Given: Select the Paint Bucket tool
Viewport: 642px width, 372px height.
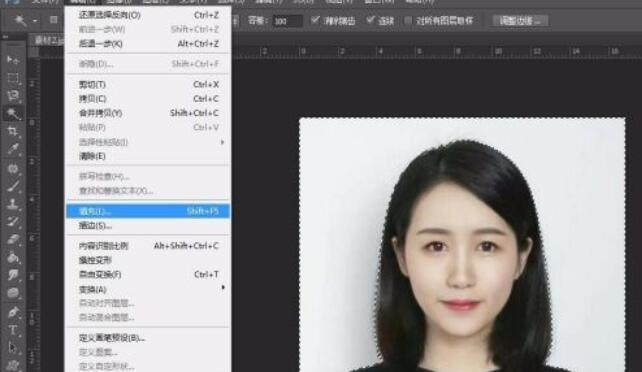Looking at the screenshot, I should (x=13, y=258).
